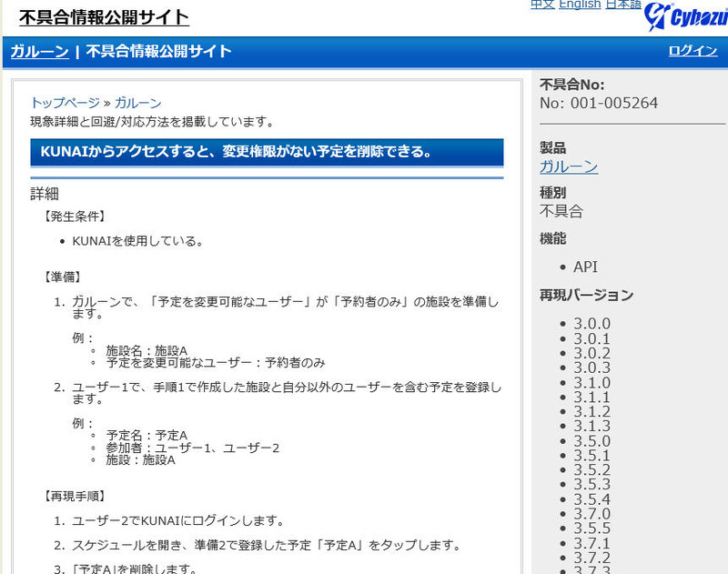Select version 3.7.0 in the version list
Screen dimensions: 728x574
591,514
